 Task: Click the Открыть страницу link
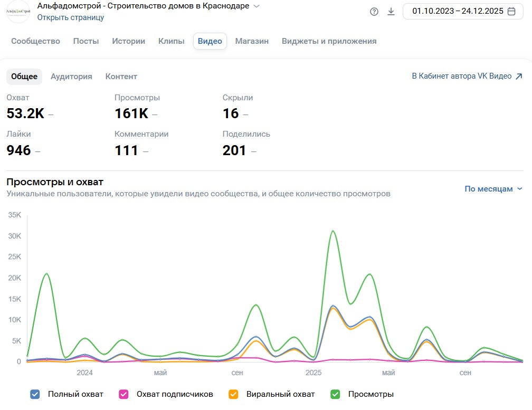(71, 17)
